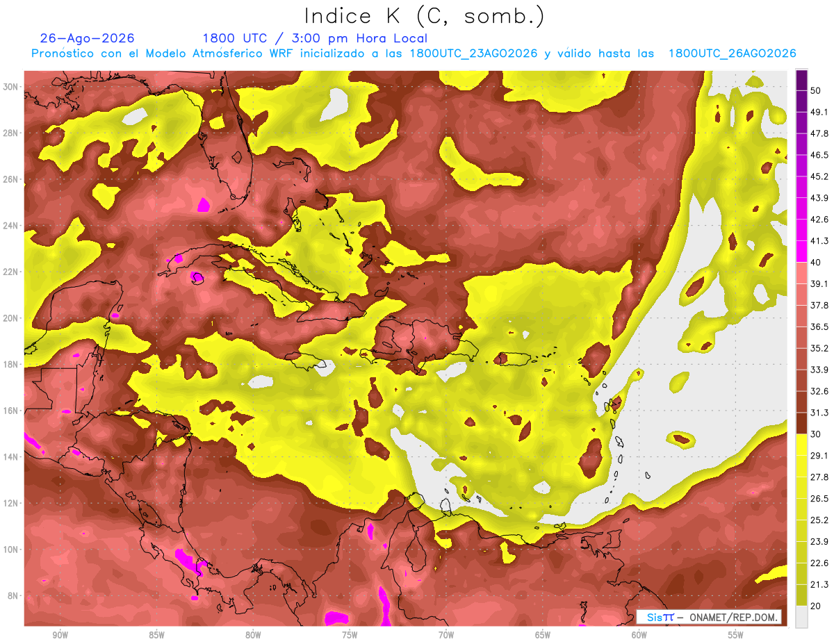Click the colorbar value 49.1
The image size is (834, 644).
coord(820,112)
